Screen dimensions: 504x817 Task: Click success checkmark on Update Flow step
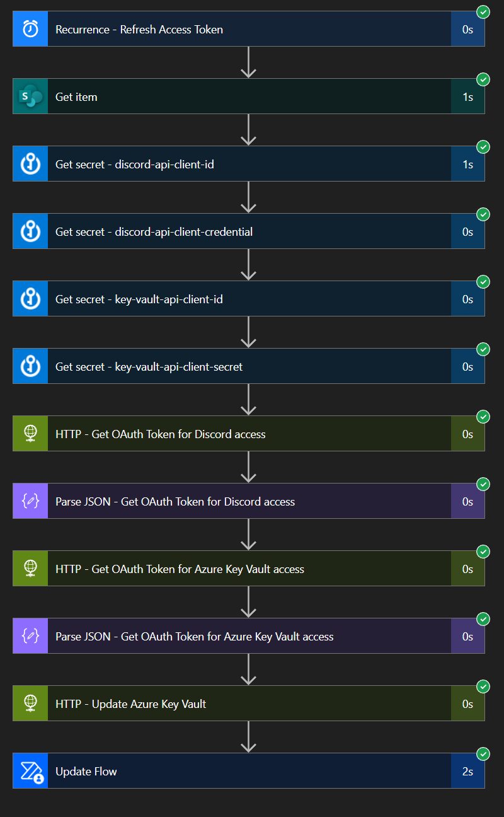point(483,754)
